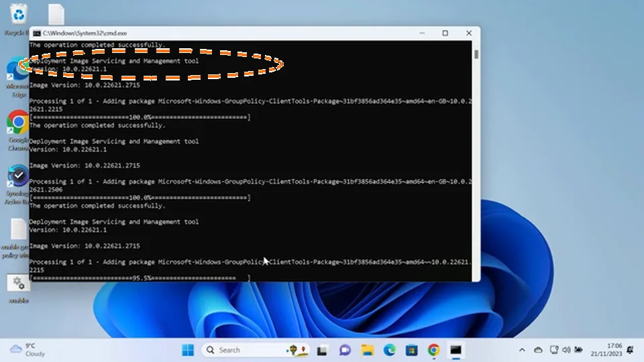Open notifications via the bell icon

click(630, 350)
